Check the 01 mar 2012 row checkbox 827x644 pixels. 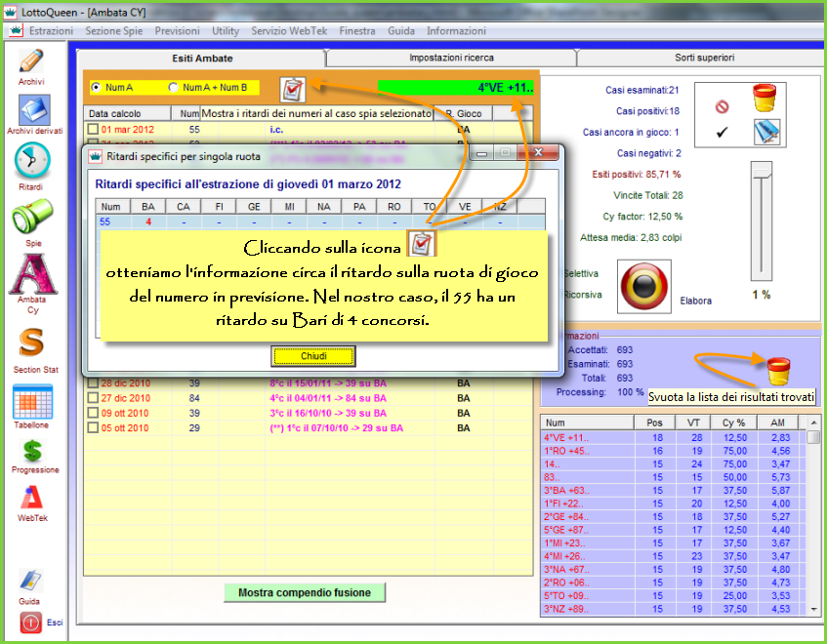(x=94, y=129)
